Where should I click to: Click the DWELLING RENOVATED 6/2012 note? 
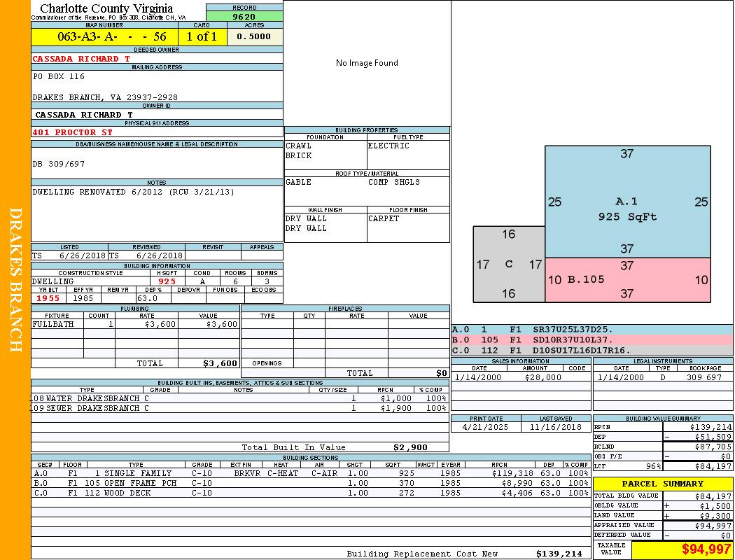point(133,192)
